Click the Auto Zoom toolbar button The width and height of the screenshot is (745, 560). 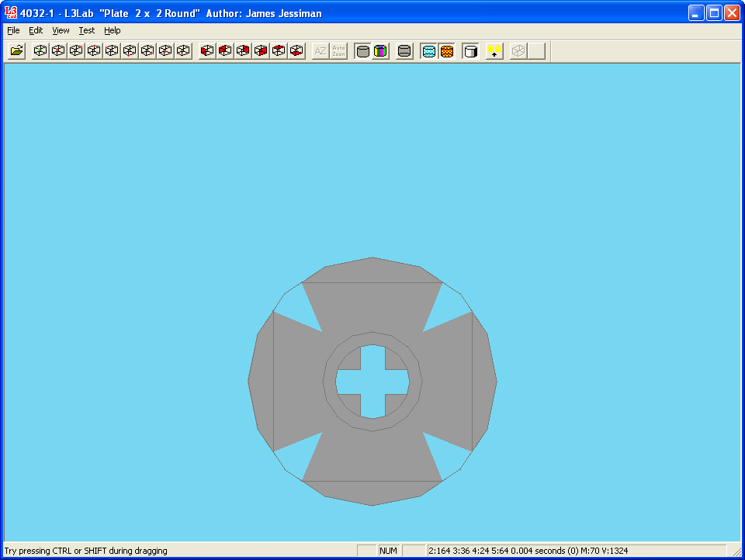coord(338,51)
